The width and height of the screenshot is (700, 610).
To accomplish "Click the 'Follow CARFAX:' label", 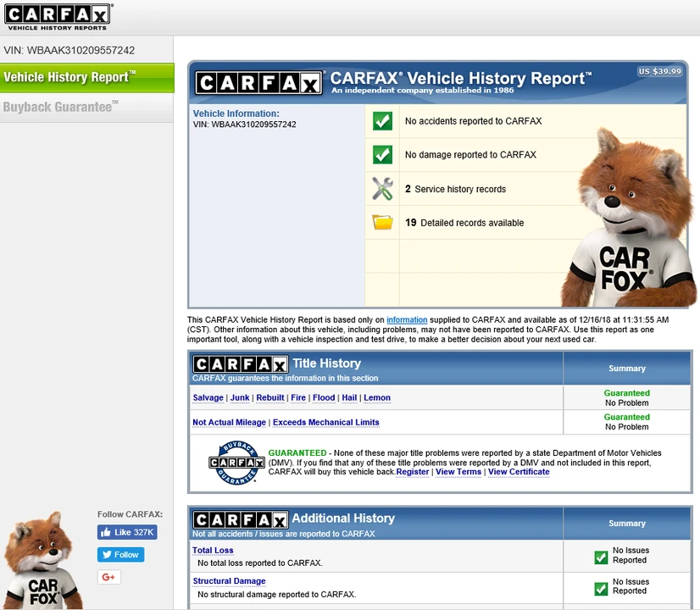I will click(130, 514).
